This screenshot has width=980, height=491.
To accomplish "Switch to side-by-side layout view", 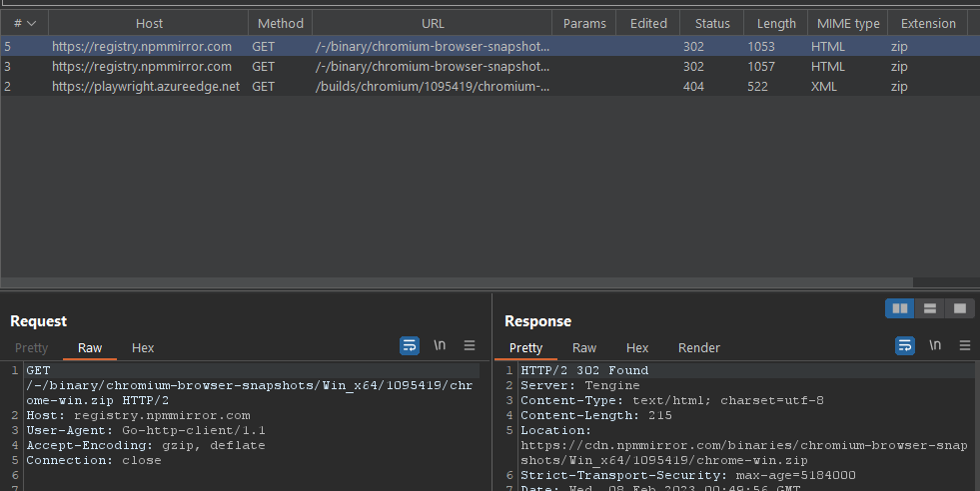I will [x=900, y=308].
